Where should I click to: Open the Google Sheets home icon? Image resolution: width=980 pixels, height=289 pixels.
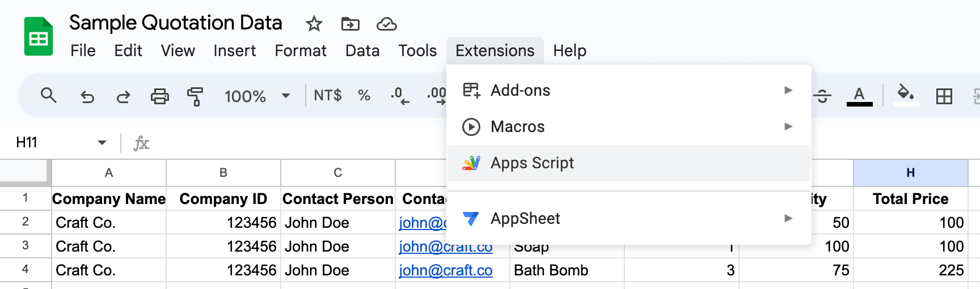(x=39, y=37)
